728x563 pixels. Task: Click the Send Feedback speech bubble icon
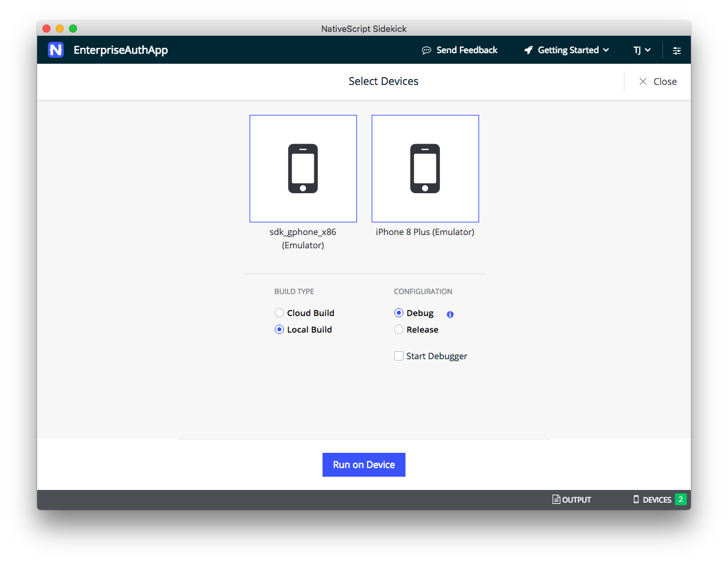tap(426, 50)
